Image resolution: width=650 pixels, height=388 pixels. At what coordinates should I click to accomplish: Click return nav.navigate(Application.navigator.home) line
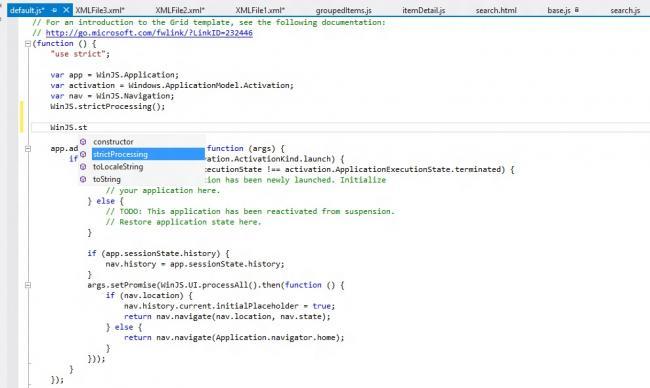pyautogui.click(x=234, y=337)
